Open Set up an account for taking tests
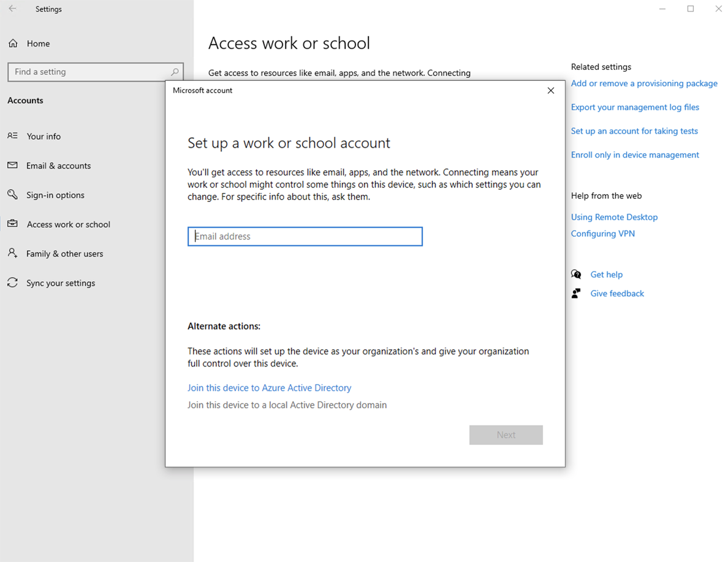Viewport: 728px width, 562px height. [x=634, y=131]
